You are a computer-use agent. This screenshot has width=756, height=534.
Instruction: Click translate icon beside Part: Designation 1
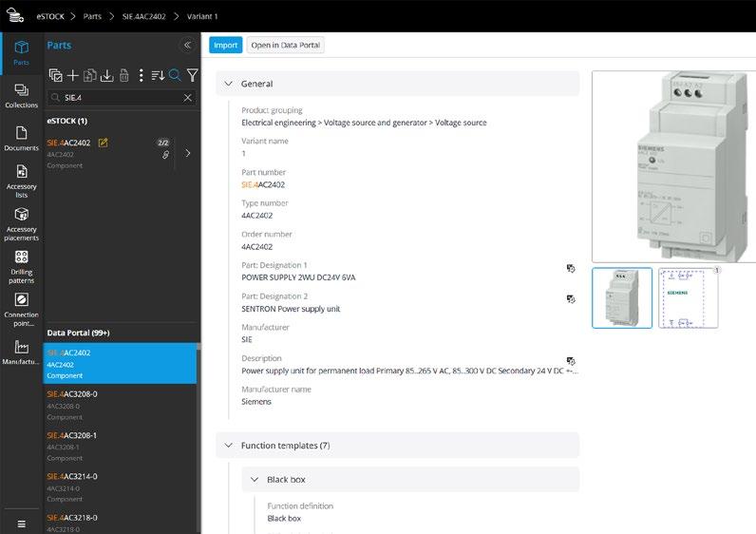[x=571, y=268]
